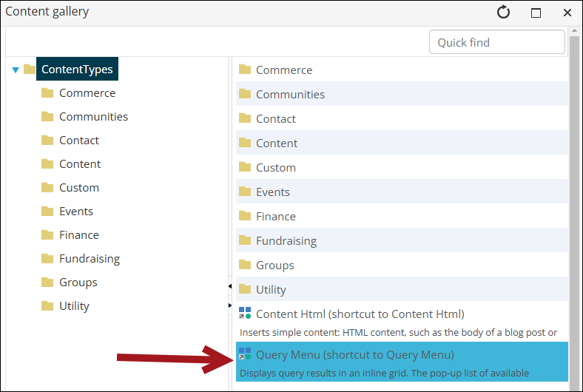The height and width of the screenshot is (392, 583).
Task: Select Content folder in left tree
Action: pos(80,164)
